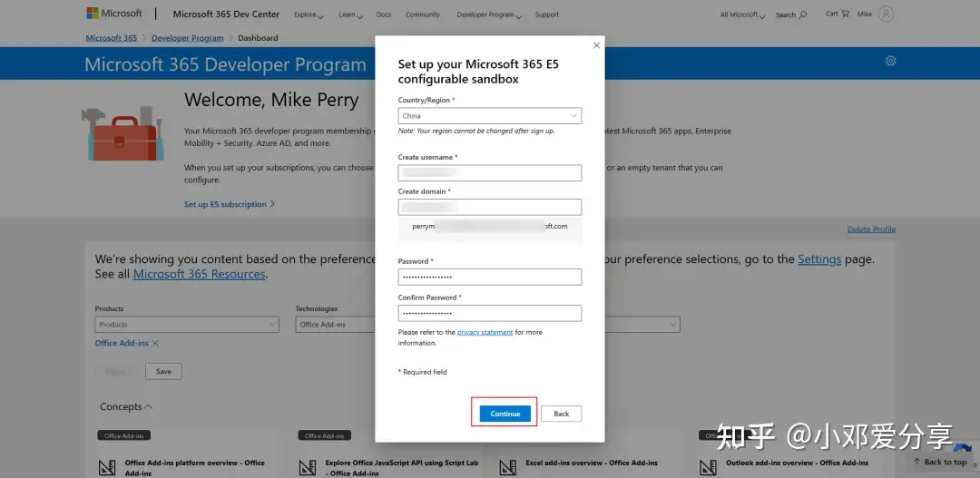This screenshot has height=478, width=980.
Task: Click the Excel add-ins overview article icon
Action: (x=507, y=466)
